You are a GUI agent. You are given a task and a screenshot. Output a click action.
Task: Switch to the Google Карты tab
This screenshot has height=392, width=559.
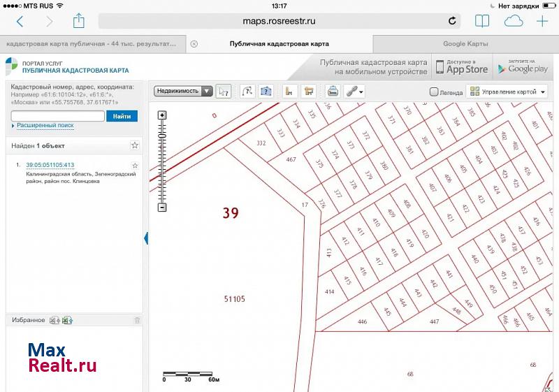click(465, 43)
